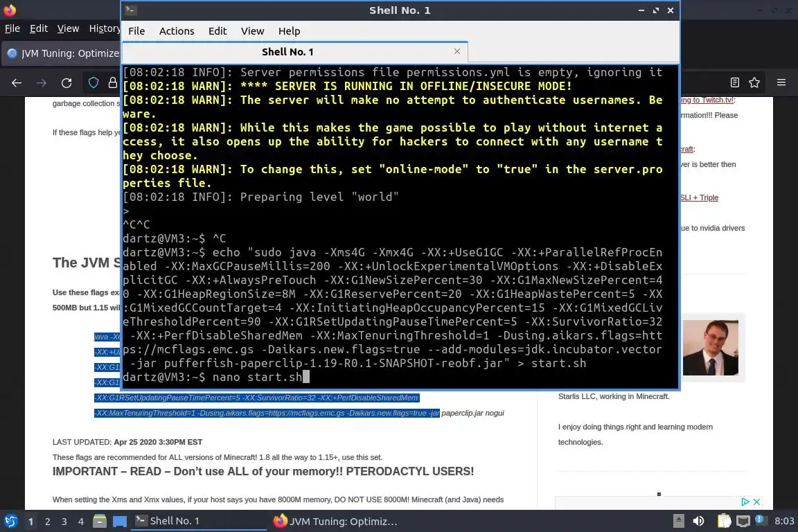
Task: Open Firefox View menu
Action: tap(68, 28)
